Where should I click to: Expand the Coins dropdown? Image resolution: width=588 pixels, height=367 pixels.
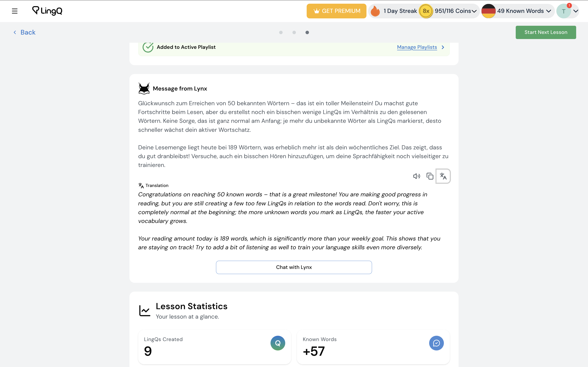click(474, 11)
